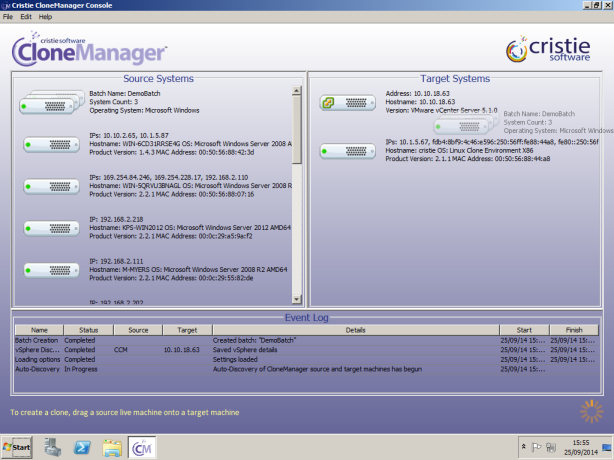The height and width of the screenshot is (460, 614).
Task: Sort Event Log by the Status column header
Action: click(x=88, y=330)
